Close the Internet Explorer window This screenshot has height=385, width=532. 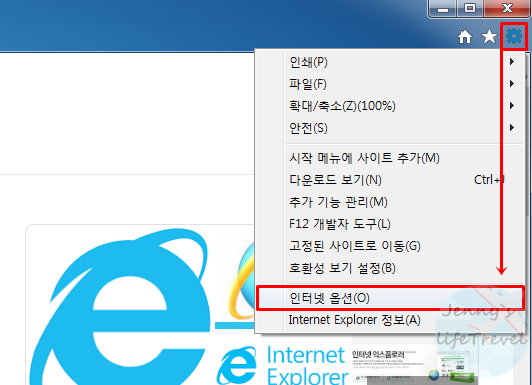click(x=507, y=8)
